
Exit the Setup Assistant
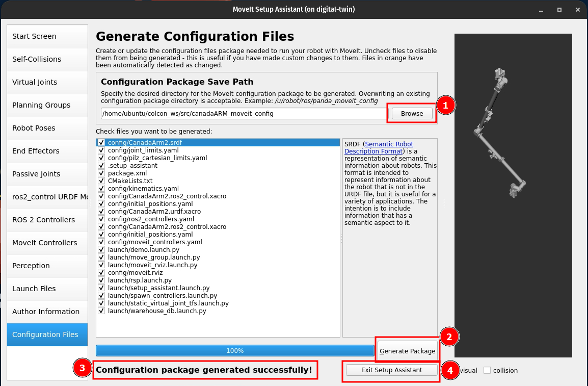coord(391,370)
